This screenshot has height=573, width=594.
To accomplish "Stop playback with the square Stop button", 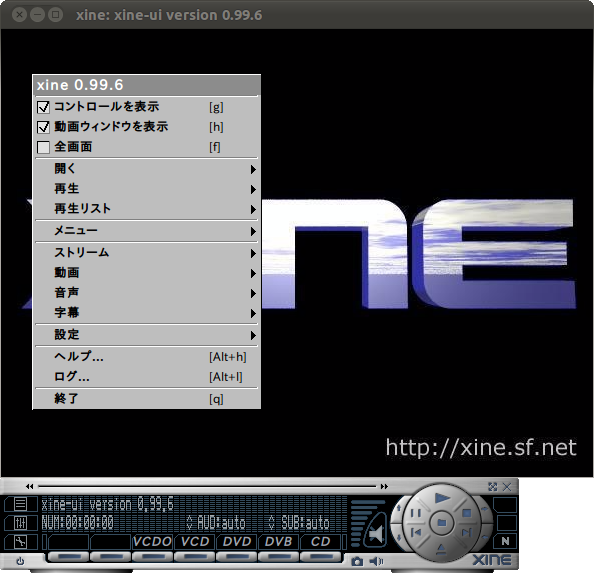I will 467,513.
